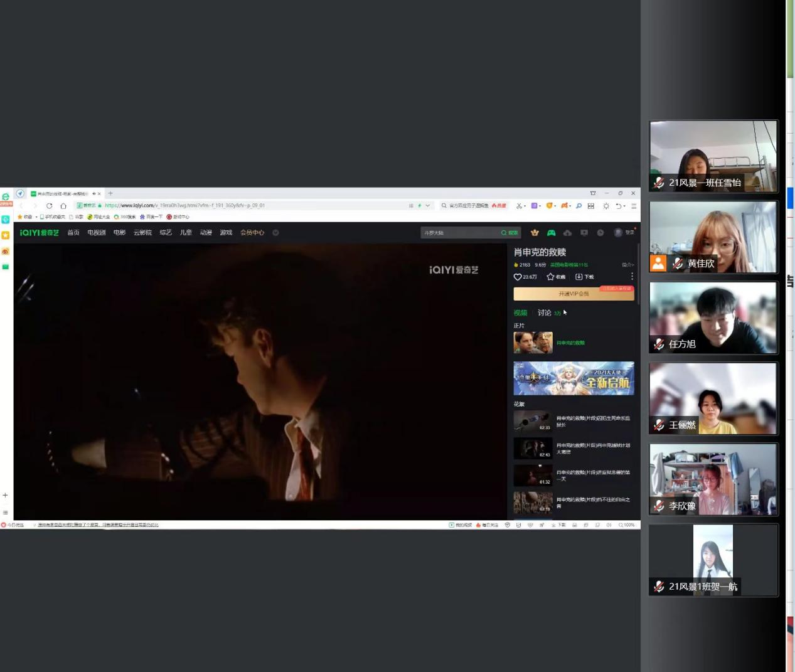Click the cloud upload icon in iQIYI header
The image size is (795, 672).
[x=567, y=233]
